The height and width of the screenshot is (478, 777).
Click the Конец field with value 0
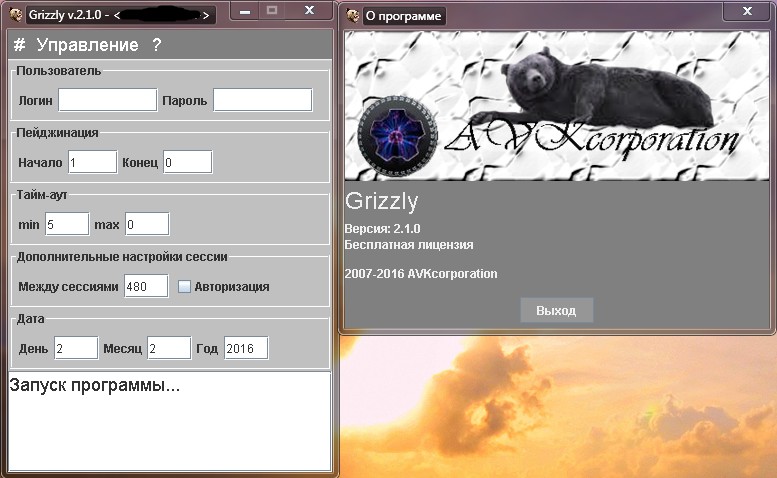188,162
